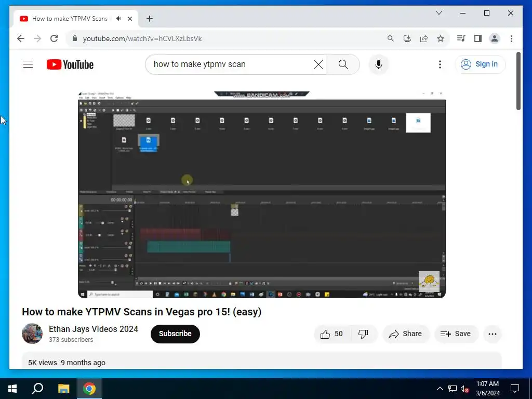Open Windows taskbar search
This screenshot has height=399, width=532.
click(37, 389)
